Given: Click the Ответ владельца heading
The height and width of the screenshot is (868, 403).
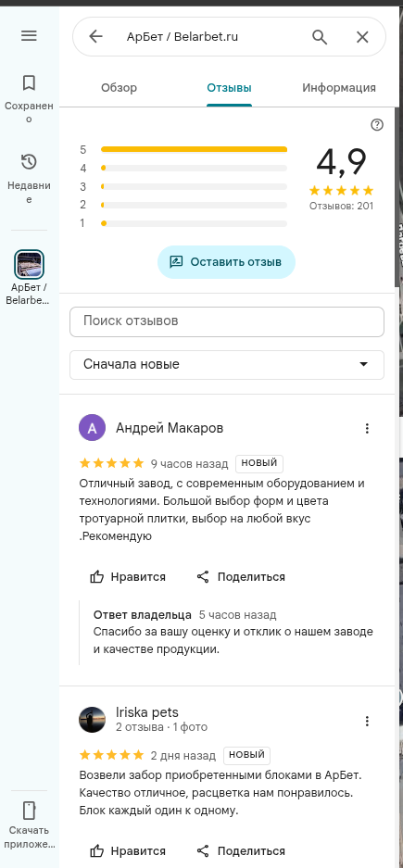Looking at the screenshot, I should 143,614.
